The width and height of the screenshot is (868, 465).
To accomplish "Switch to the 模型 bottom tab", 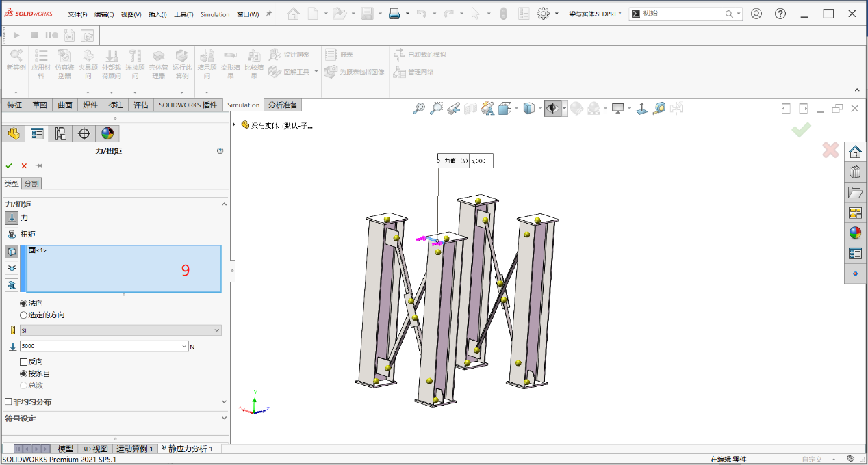I will click(65, 449).
